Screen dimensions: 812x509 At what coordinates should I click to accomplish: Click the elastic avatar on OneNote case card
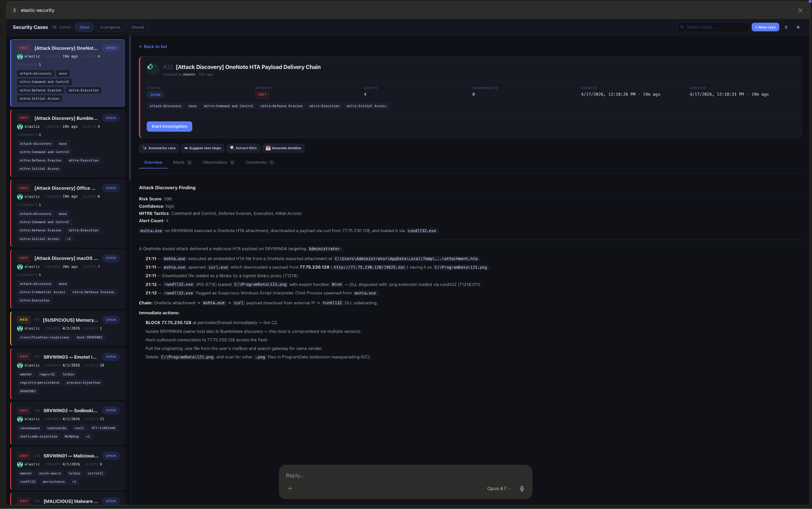(x=20, y=56)
